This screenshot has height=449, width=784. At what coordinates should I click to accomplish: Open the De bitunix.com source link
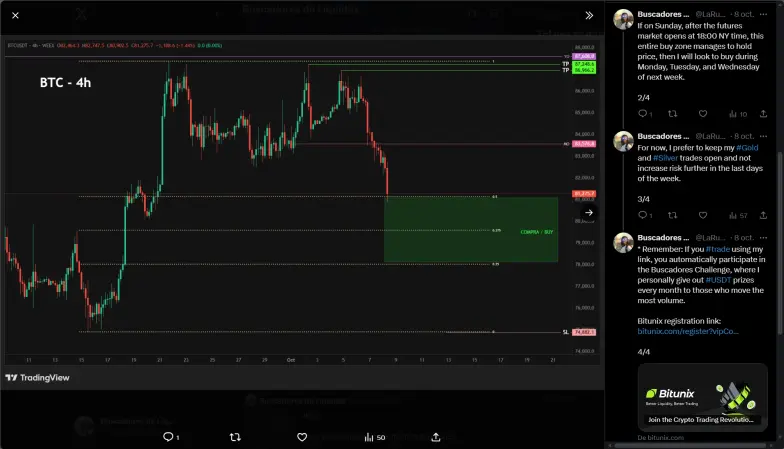tap(660, 438)
